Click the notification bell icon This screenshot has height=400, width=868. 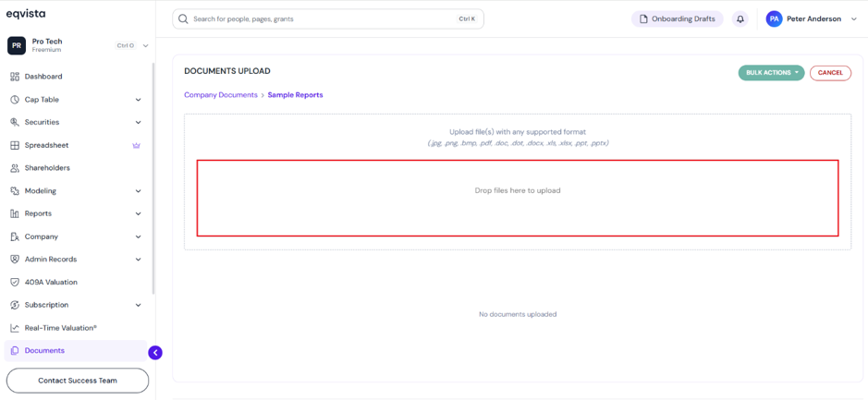[x=740, y=18]
